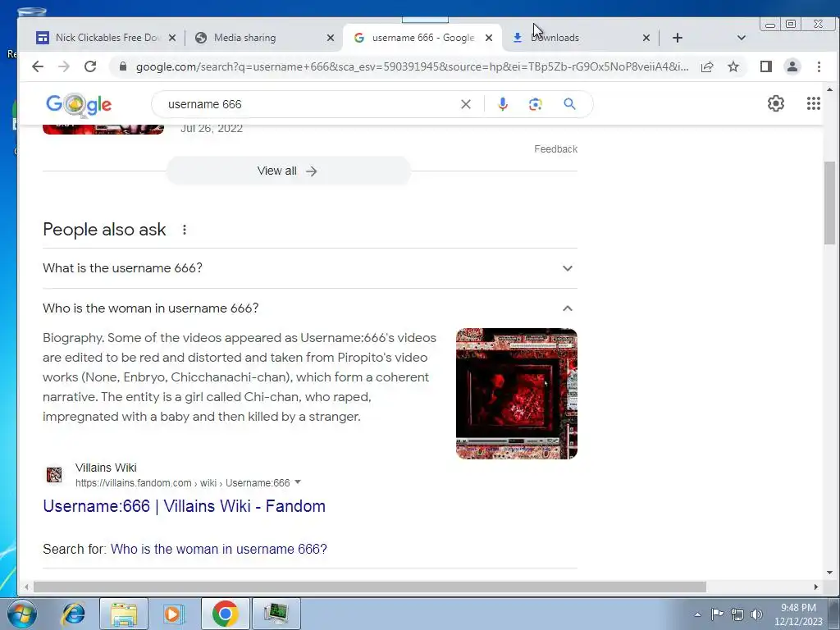Click the network tray icon
Viewport: 840px width, 630px height.
pyautogui.click(x=737, y=614)
